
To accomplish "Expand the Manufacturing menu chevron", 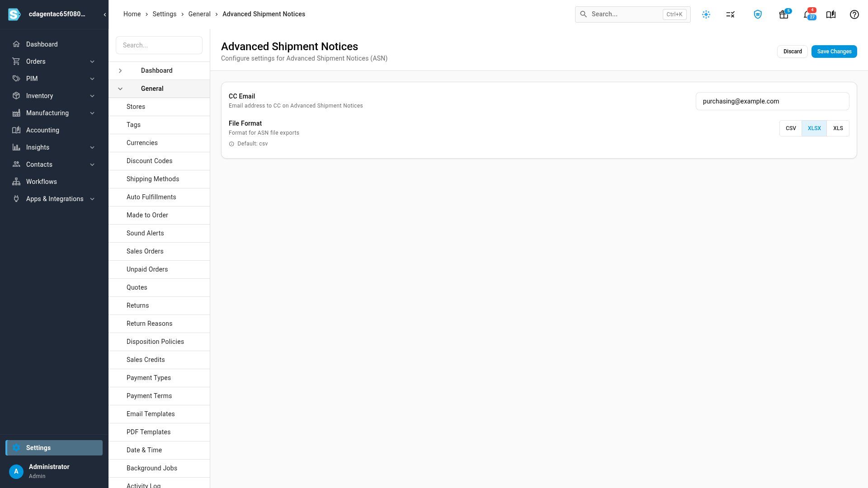I will point(92,113).
